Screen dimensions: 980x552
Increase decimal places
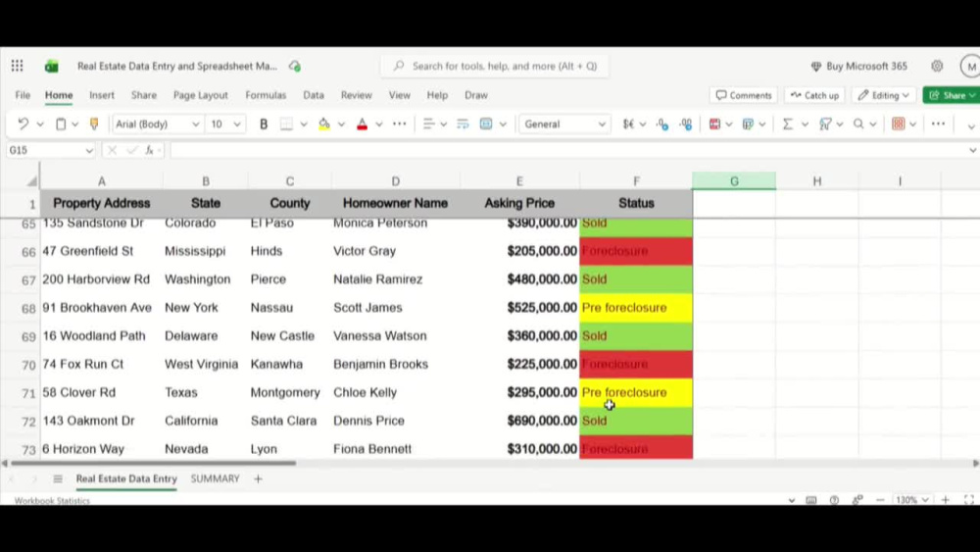pyautogui.click(x=686, y=124)
